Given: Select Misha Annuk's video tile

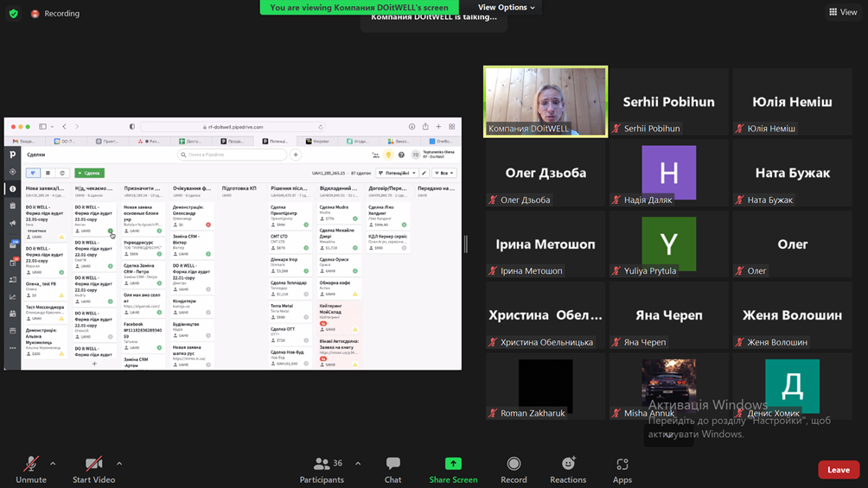Looking at the screenshot, I should [668, 386].
